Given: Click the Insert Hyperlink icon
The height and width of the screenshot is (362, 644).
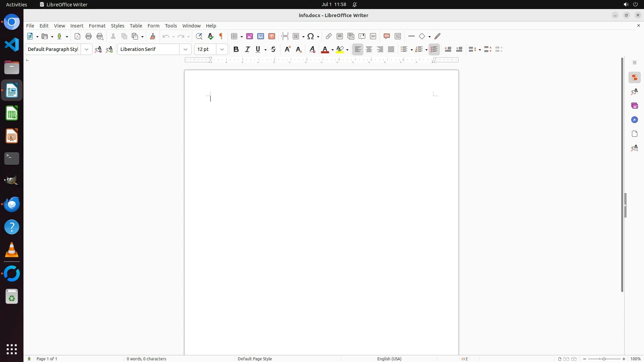Looking at the screenshot, I should pos(329,37).
